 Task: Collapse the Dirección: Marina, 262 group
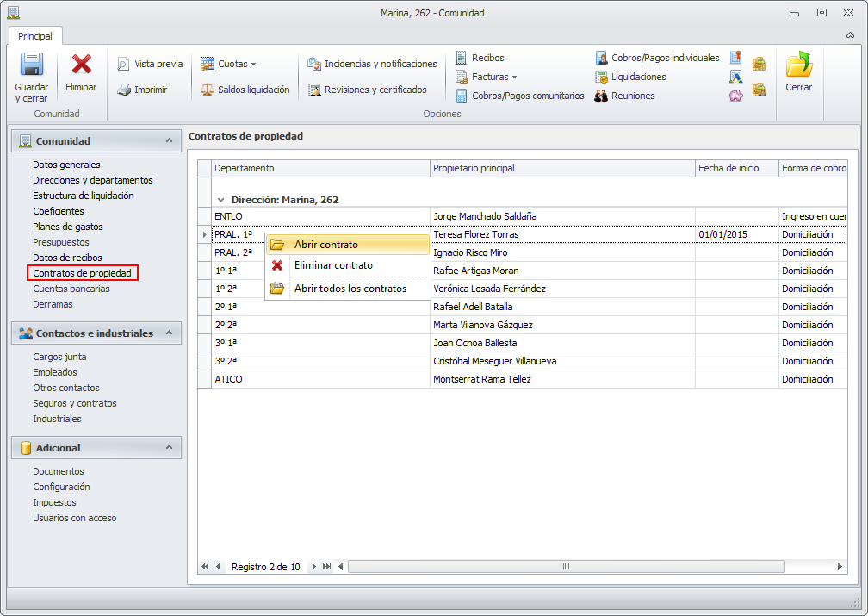tap(221, 200)
